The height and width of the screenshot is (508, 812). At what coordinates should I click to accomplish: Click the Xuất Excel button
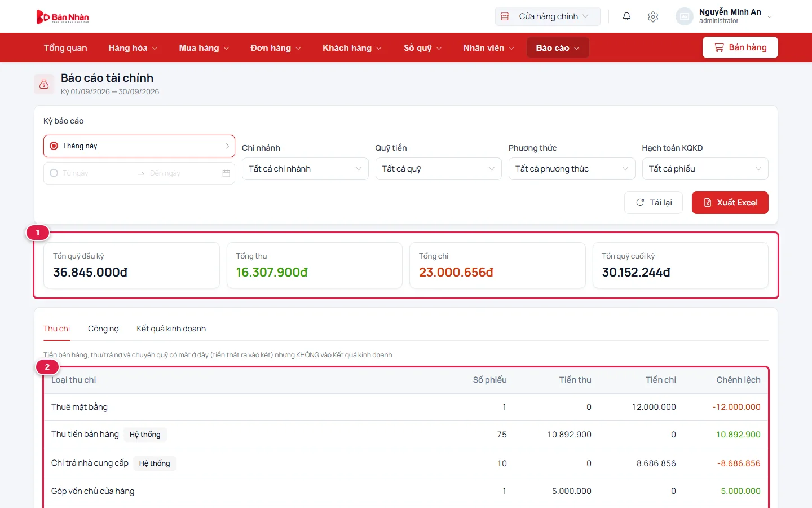(730, 203)
